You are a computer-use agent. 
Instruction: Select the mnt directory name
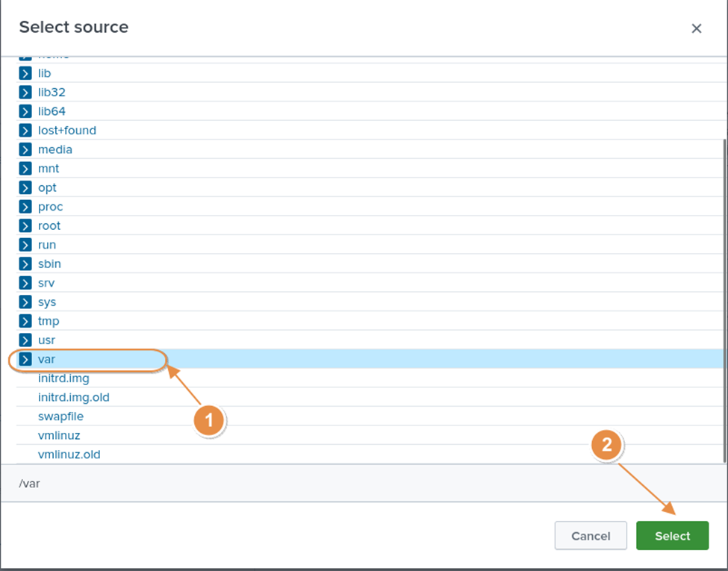coord(49,169)
